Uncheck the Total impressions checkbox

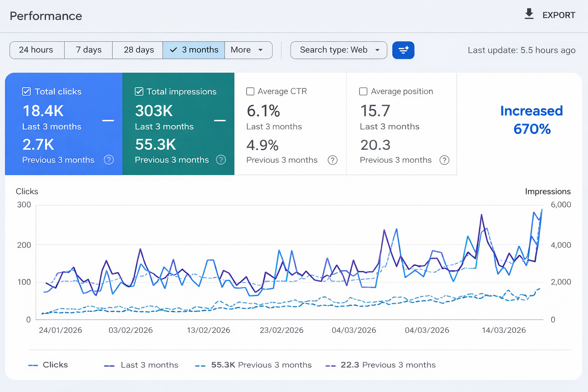click(139, 91)
